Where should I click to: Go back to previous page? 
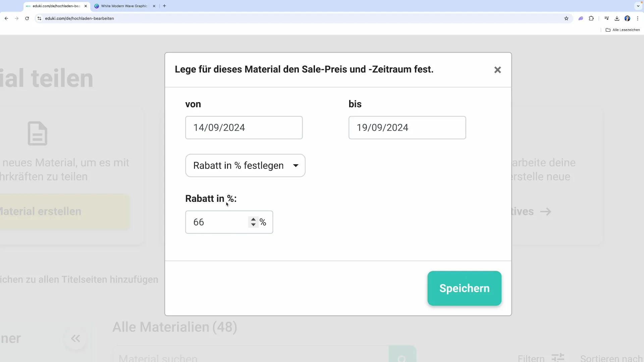(x=6, y=18)
